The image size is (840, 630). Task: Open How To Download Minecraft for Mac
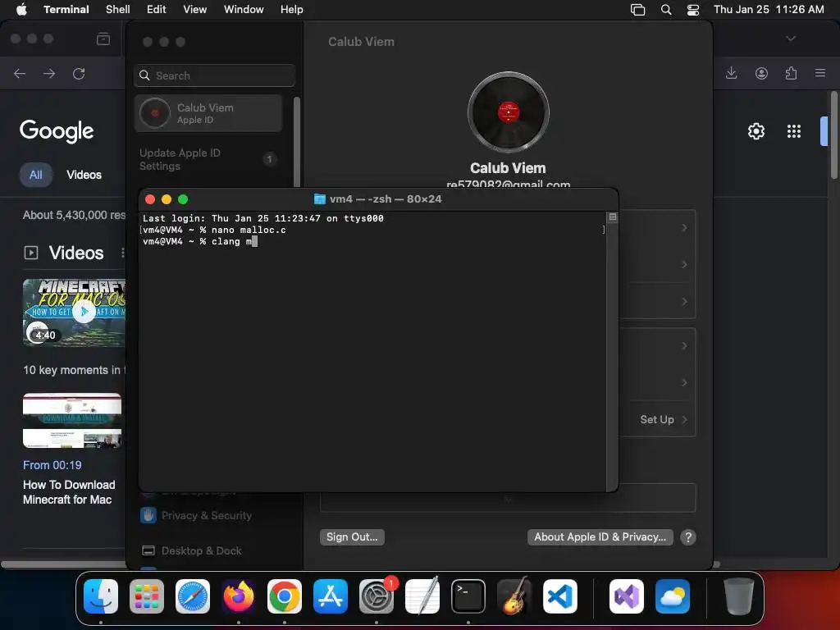(x=69, y=492)
